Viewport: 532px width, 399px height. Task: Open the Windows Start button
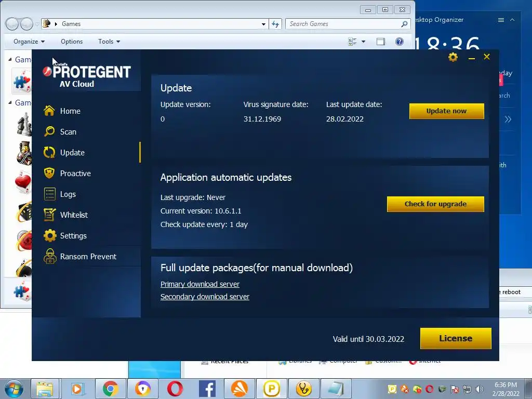pyautogui.click(x=14, y=389)
